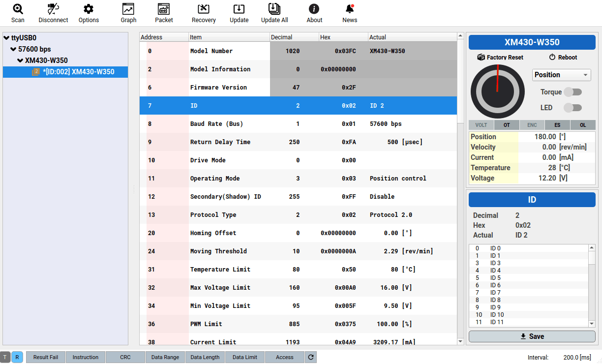Image resolution: width=602 pixels, height=364 pixels.
Task: Click the 200.0 [ms] interval field
Action: pos(577,358)
